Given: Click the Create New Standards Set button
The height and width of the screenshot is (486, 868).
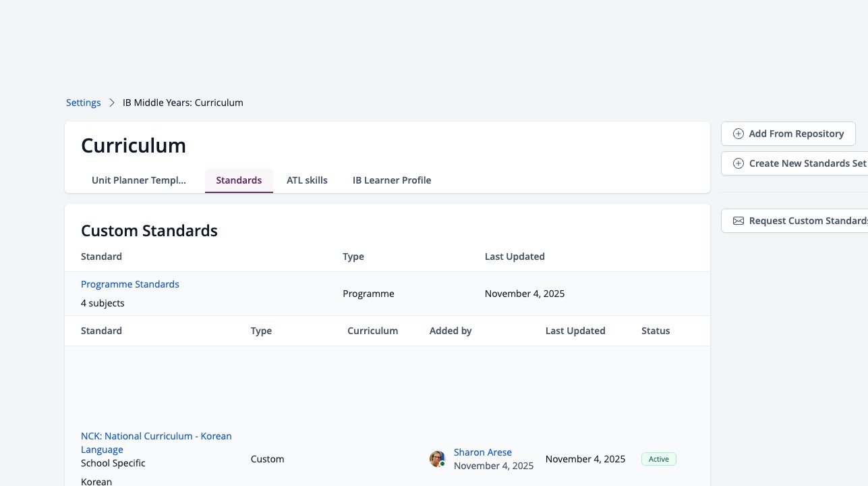Looking at the screenshot, I should coord(794,163).
